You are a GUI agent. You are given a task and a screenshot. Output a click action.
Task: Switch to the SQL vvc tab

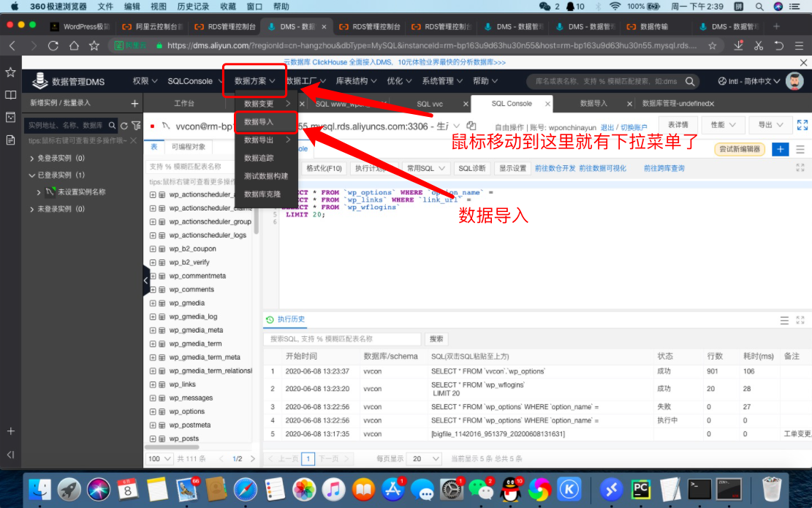430,104
